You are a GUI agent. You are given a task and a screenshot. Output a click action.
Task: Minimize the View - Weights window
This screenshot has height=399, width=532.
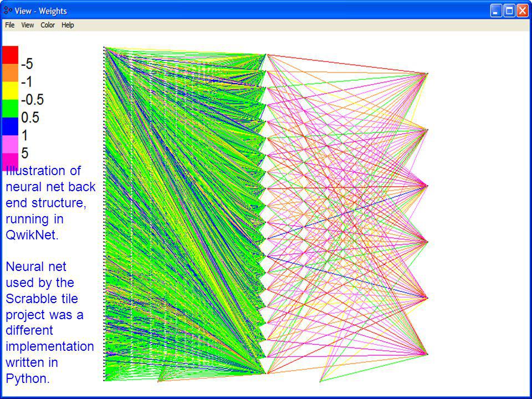coord(495,11)
